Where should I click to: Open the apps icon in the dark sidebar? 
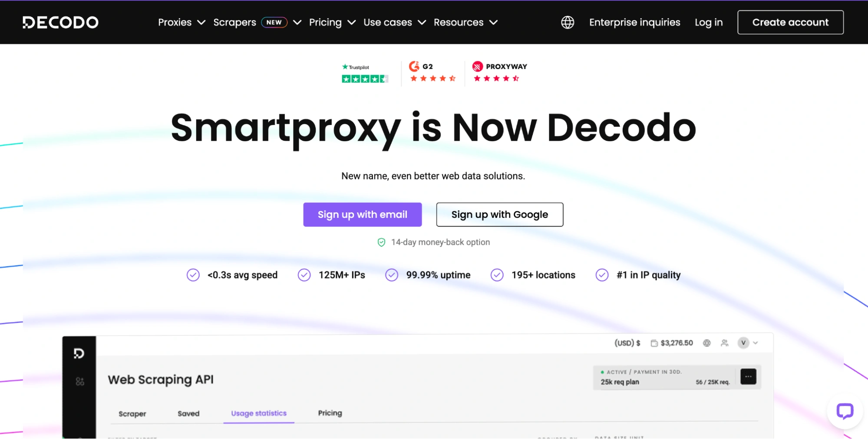point(79,381)
